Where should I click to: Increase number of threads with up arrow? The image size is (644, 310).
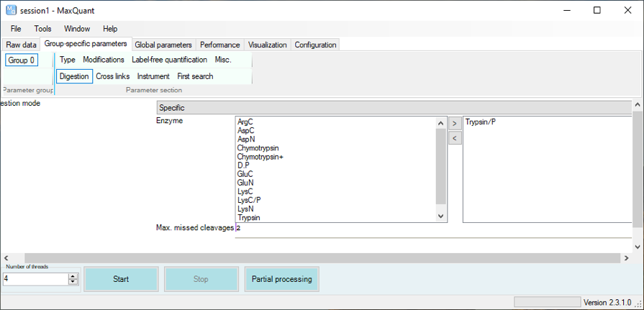click(x=73, y=275)
